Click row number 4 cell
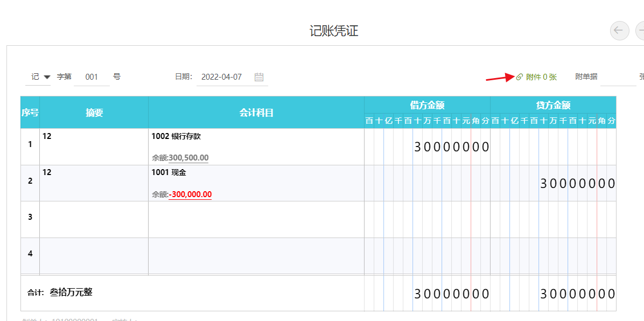 coord(30,256)
